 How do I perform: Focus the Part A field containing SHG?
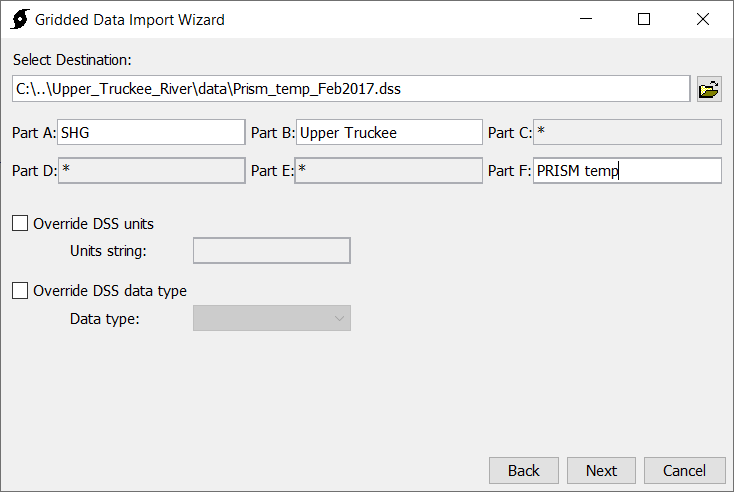[151, 132]
